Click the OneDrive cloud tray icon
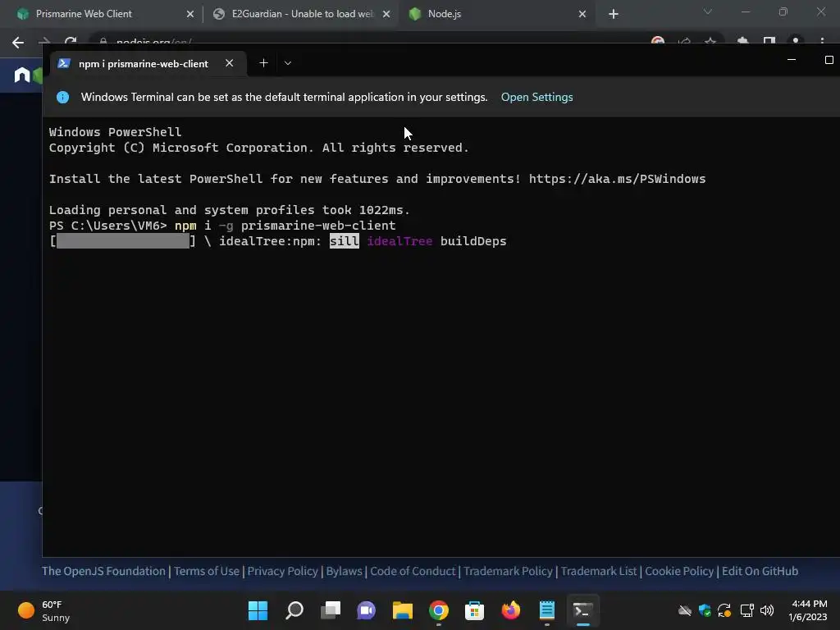This screenshot has height=630, width=840. pyautogui.click(x=685, y=610)
